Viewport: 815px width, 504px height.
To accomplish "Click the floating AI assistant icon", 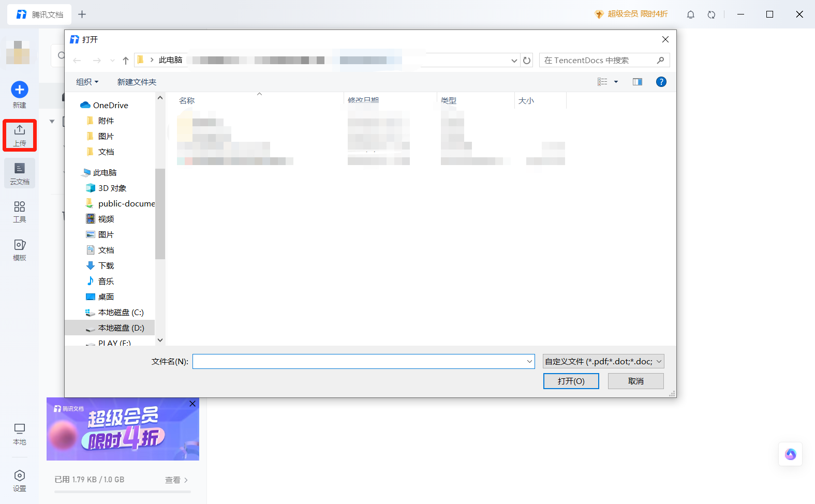I will [791, 454].
